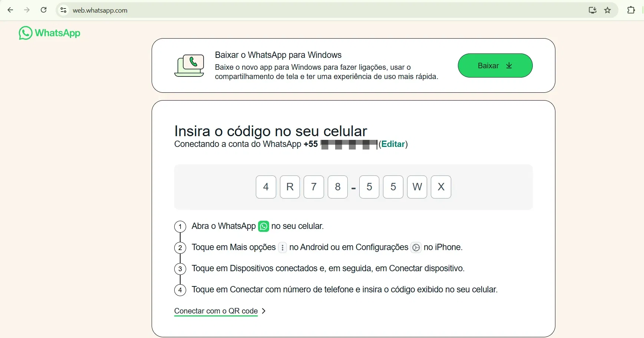The image size is (644, 338).
Task: Click the code box showing 8
Action: pyautogui.click(x=338, y=187)
